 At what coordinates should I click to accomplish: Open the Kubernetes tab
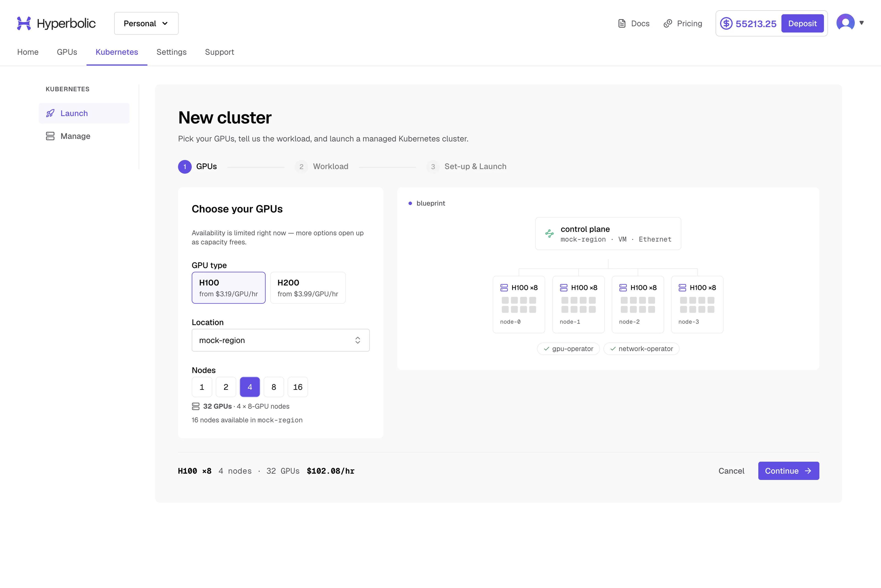pyautogui.click(x=117, y=52)
